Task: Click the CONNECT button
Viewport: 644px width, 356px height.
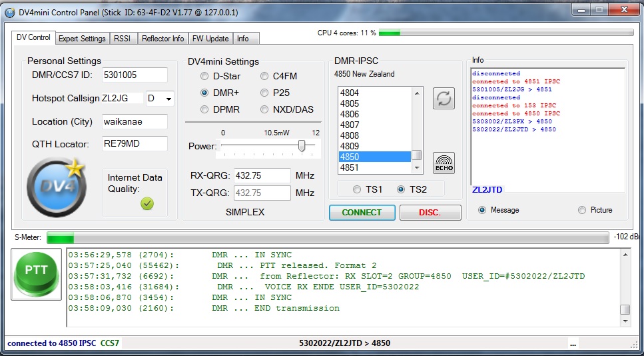Action: (x=362, y=213)
